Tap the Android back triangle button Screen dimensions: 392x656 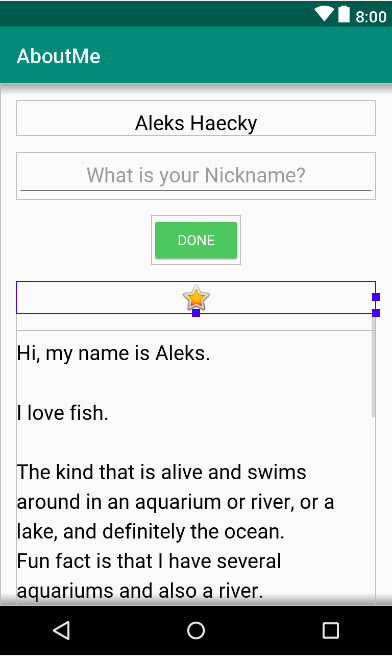(61, 630)
